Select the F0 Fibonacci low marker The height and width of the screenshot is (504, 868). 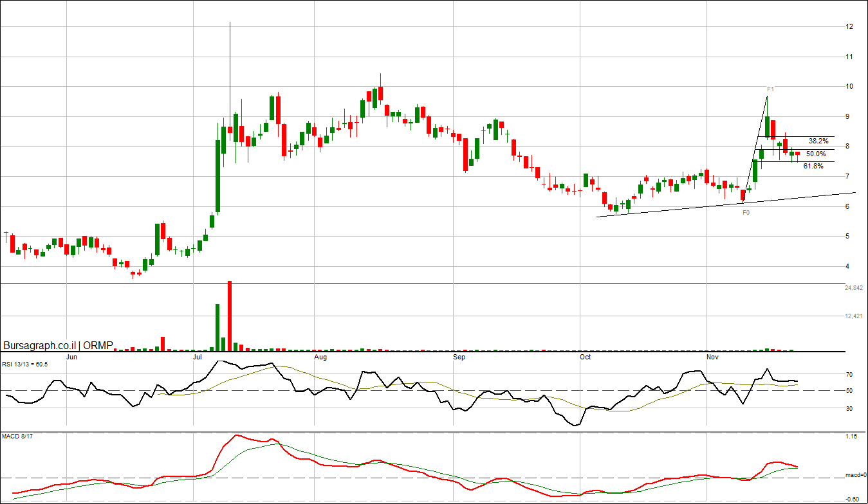click(746, 212)
